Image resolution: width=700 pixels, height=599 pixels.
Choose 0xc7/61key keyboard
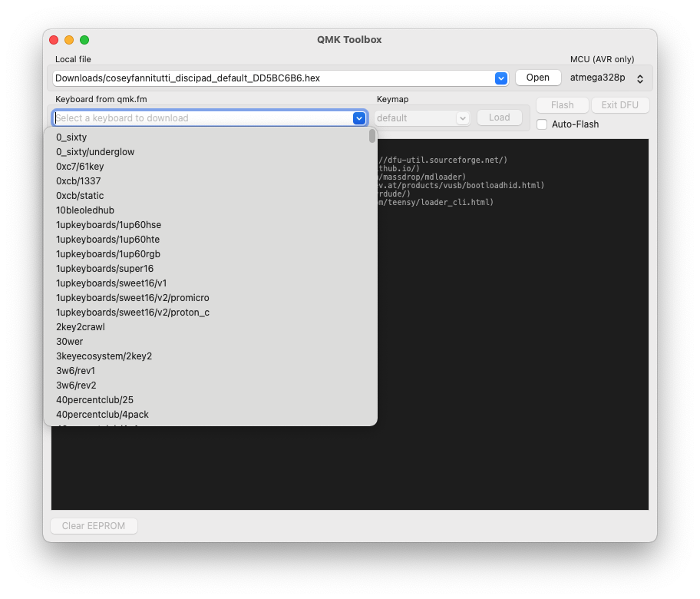pos(210,167)
